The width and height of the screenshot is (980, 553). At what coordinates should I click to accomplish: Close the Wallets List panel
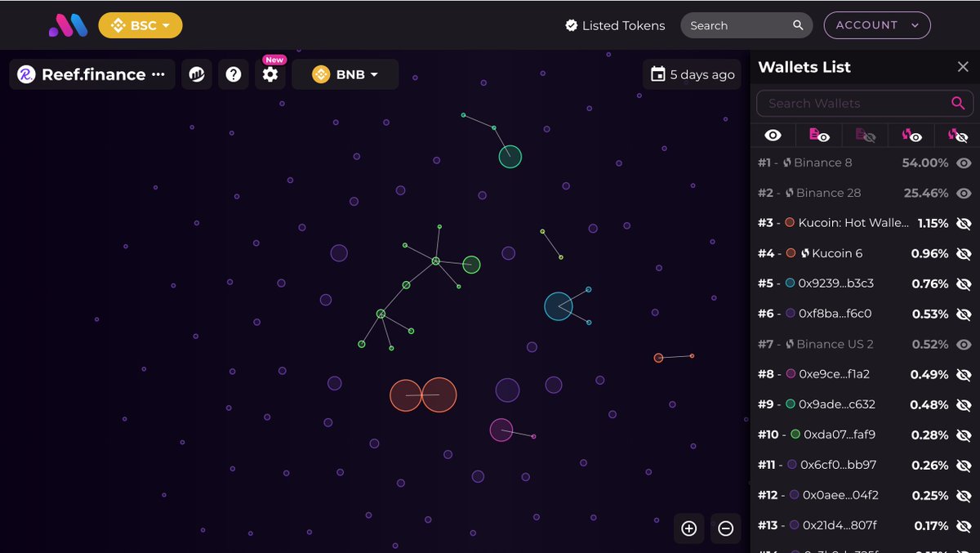click(x=963, y=67)
